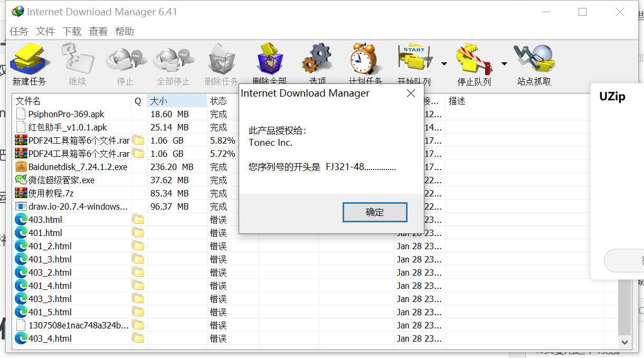Viewport: 644px width, 358px height.
Task: Maximize the IDM main window
Action: [x=582, y=12]
